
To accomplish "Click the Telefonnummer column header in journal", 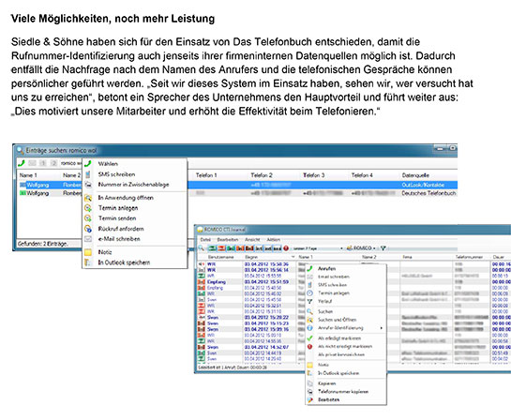I will point(469,257).
